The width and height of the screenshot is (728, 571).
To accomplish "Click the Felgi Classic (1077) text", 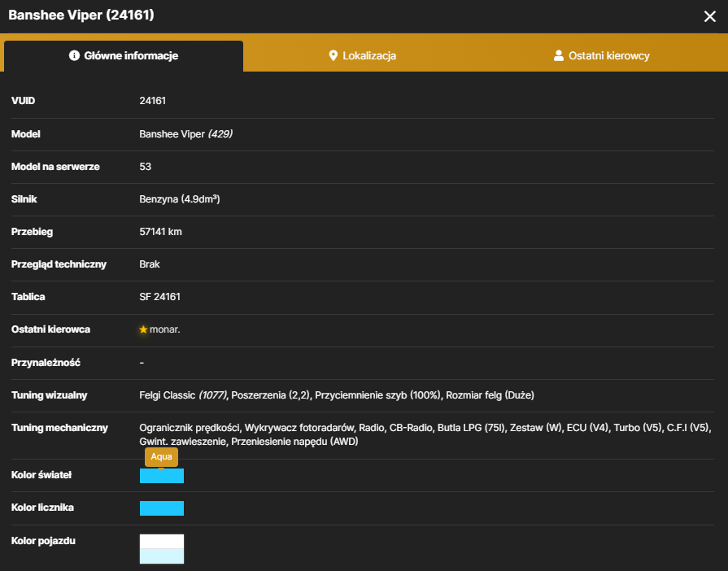I will (x=183, y=395).
